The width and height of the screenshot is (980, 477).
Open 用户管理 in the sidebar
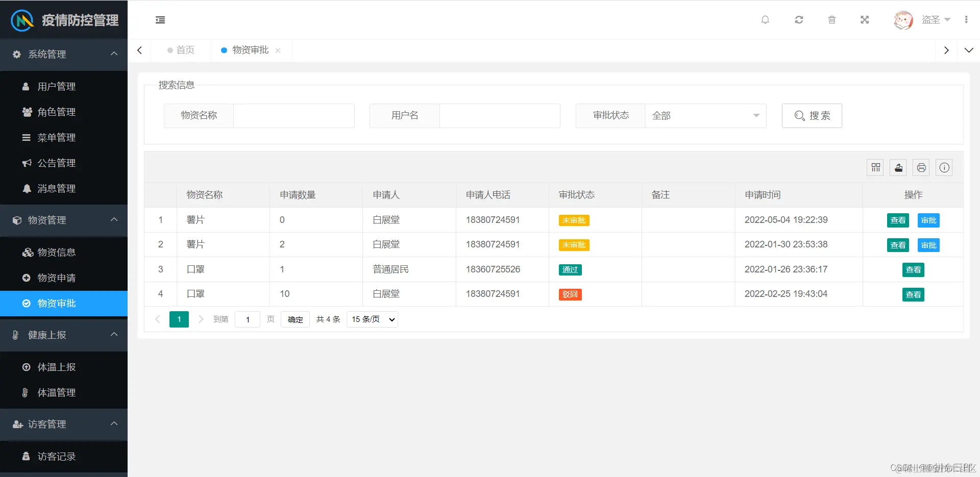pos(64,87)
